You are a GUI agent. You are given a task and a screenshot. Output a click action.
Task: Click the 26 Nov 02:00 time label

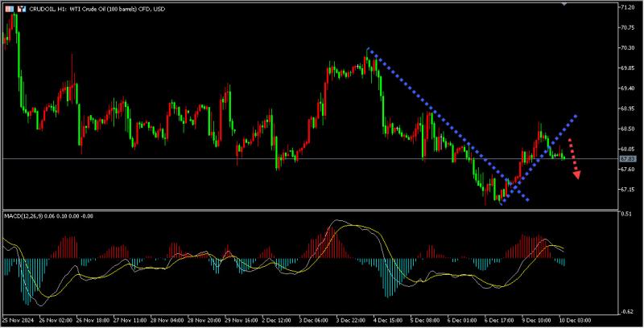click(x=56, y=320)
